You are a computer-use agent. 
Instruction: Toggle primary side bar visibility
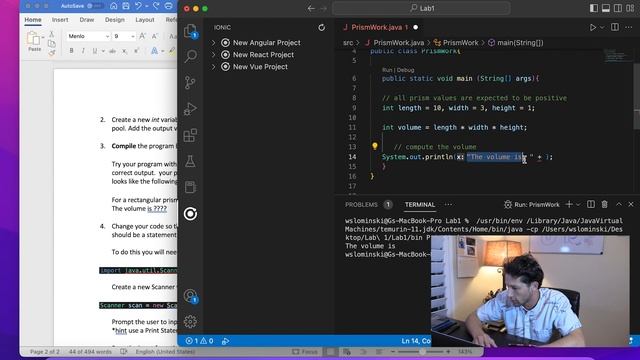[594, 8]
